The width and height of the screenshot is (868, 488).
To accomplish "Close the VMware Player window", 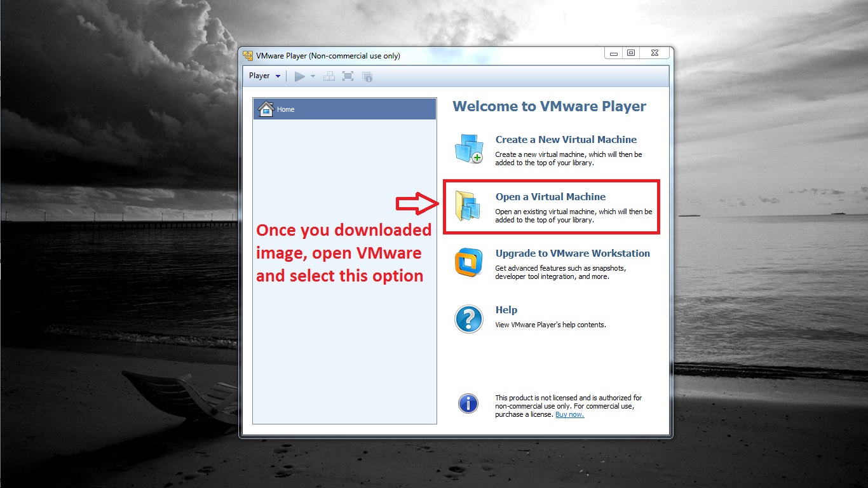I will point(654,53).
